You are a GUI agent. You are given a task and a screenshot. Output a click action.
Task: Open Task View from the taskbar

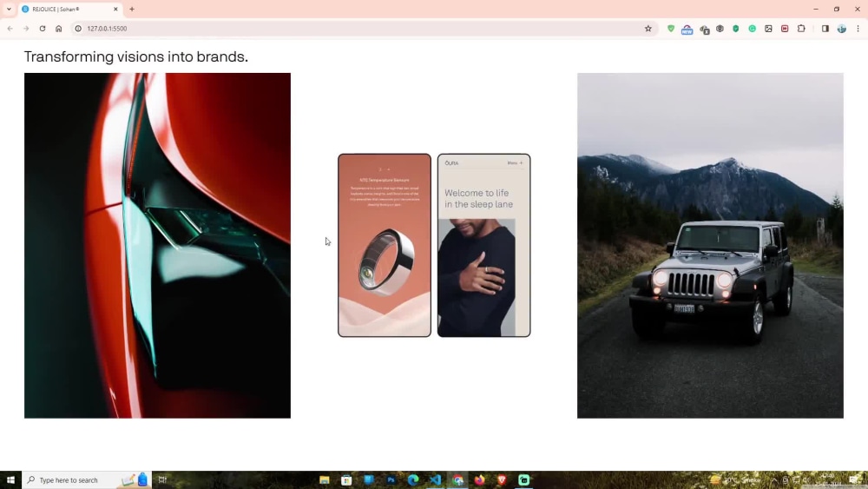[x=162, y=479]
